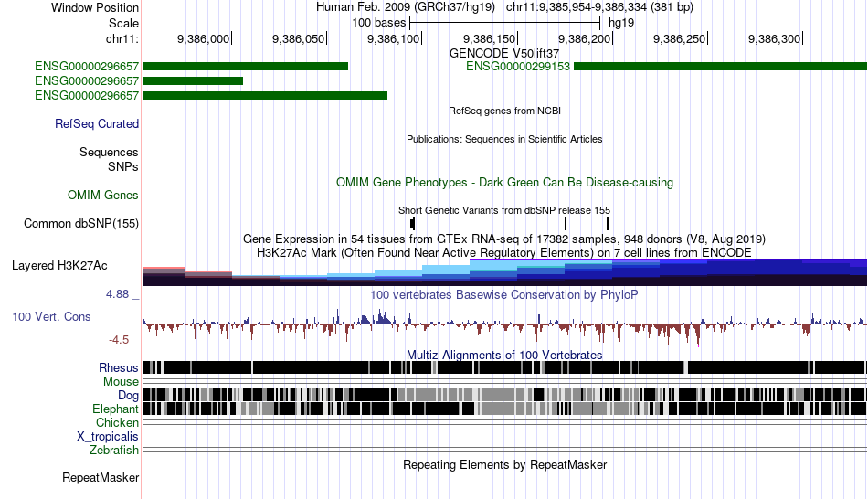Image resolution: width=868 pixels, height=499 pixels.
Task: Click the Rhesus alignment track row
Action: click(504, 367)
